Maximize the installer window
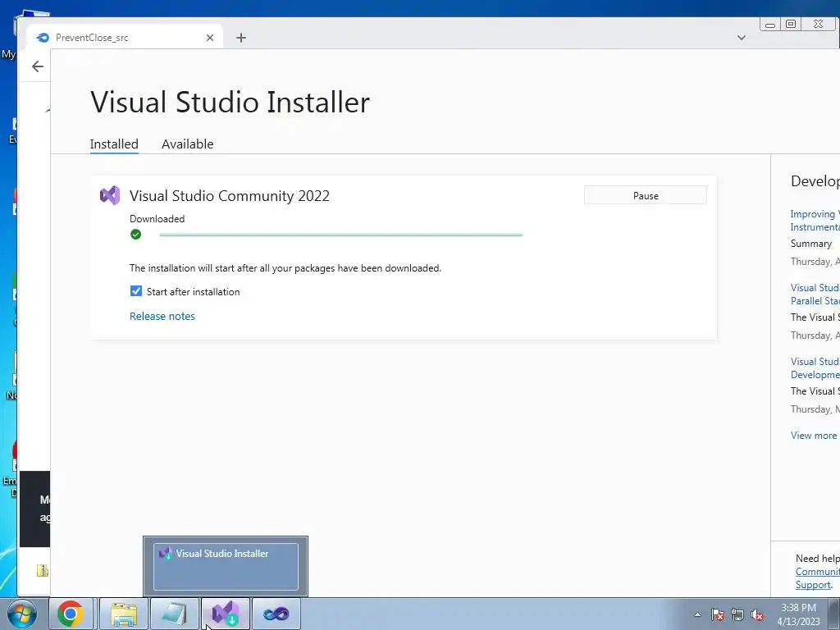 791,24
